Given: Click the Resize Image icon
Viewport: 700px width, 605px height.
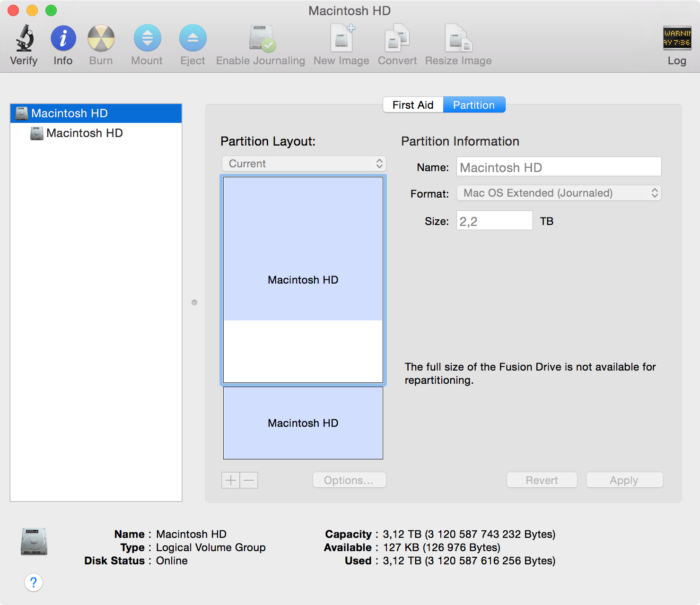Looking at the screenshot, I should pos(458,38).
